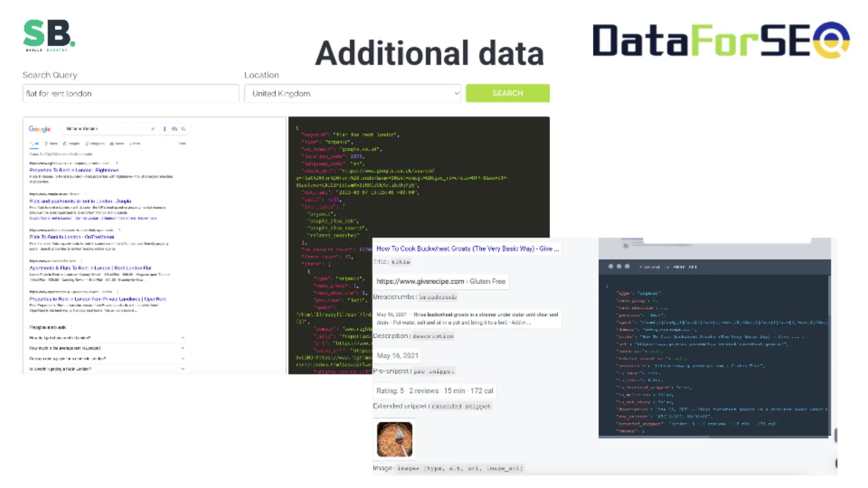This screenshot has width=868, height=488.
Task: Click the DataForSEO logo
Action: (721, 40)
